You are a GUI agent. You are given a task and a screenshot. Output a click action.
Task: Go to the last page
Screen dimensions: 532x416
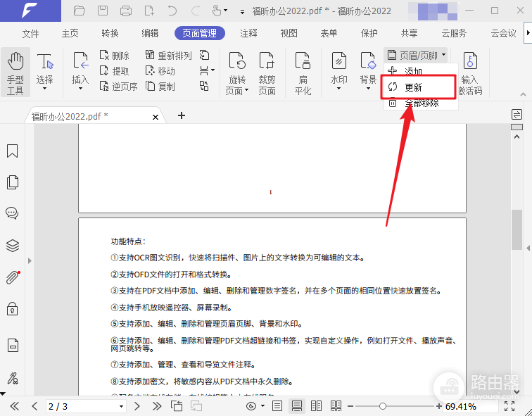point(156,406)
